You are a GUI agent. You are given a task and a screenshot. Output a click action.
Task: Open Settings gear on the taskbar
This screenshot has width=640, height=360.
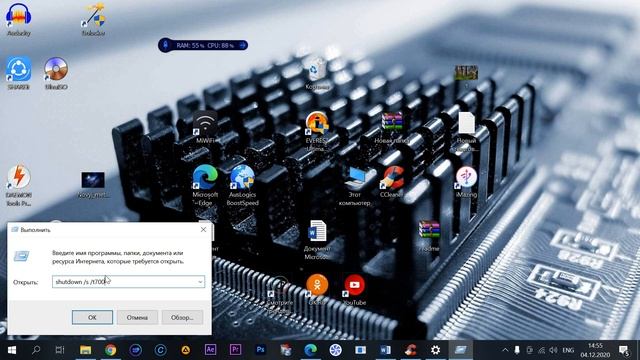click(x=436, y=350)
